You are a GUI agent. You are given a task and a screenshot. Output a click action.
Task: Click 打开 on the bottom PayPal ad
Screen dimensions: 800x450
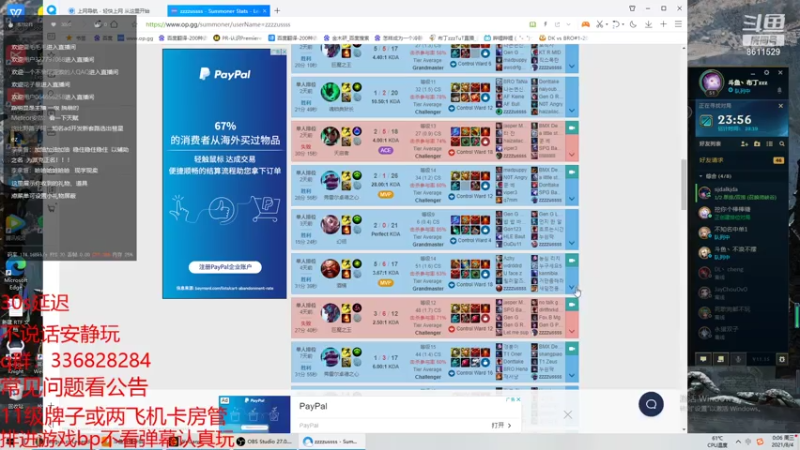(501, 425)
